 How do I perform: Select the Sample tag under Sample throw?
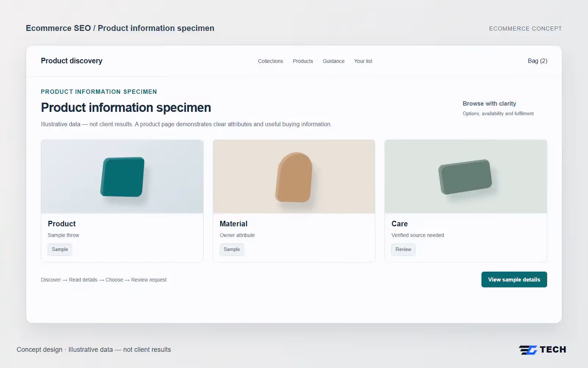tap(60, 250)
